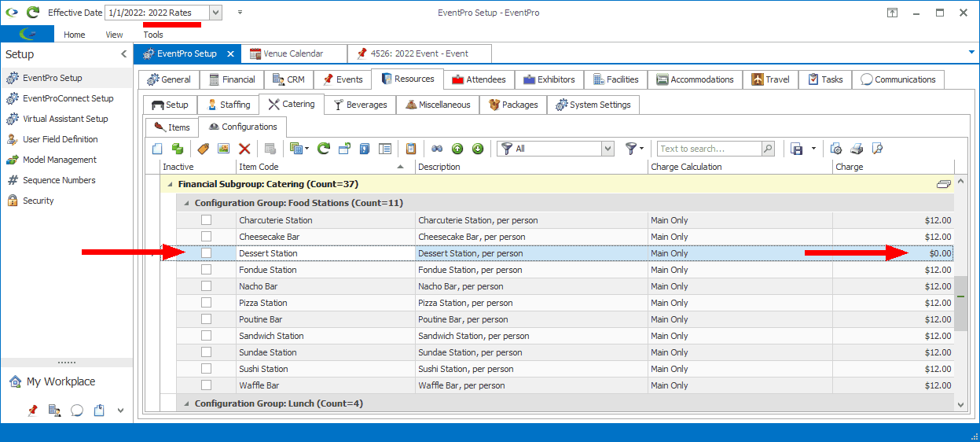Image resolution: width=980 pixels, height=442 pixels.
Task: Click the EventPro logo application button
Action: [x=28, y=34]
